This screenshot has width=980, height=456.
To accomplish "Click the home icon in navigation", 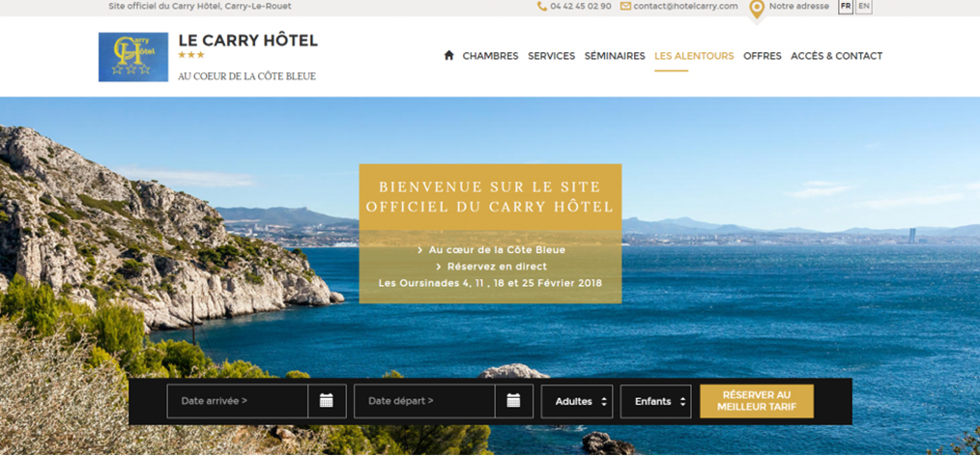I will coord(448,56).
